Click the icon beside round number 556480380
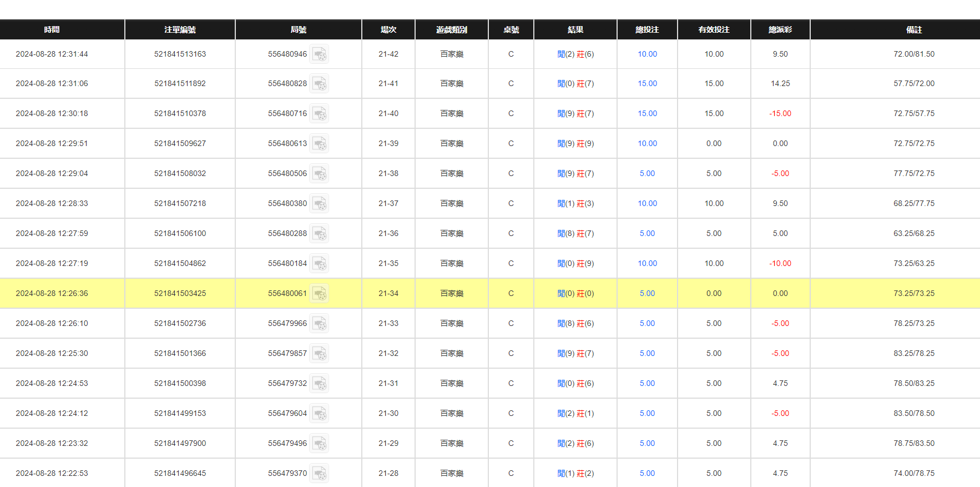Image resolution: width=980 pixels, height=487 pixels. [319, 204]
